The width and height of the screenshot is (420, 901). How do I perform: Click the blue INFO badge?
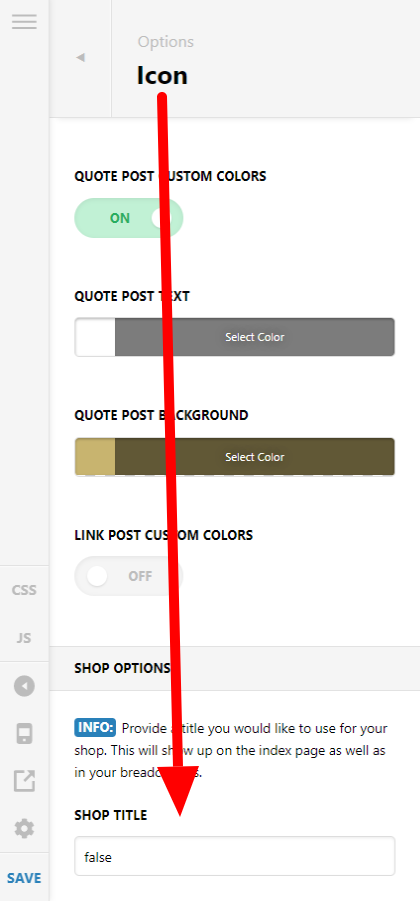(x=95, y=728)
